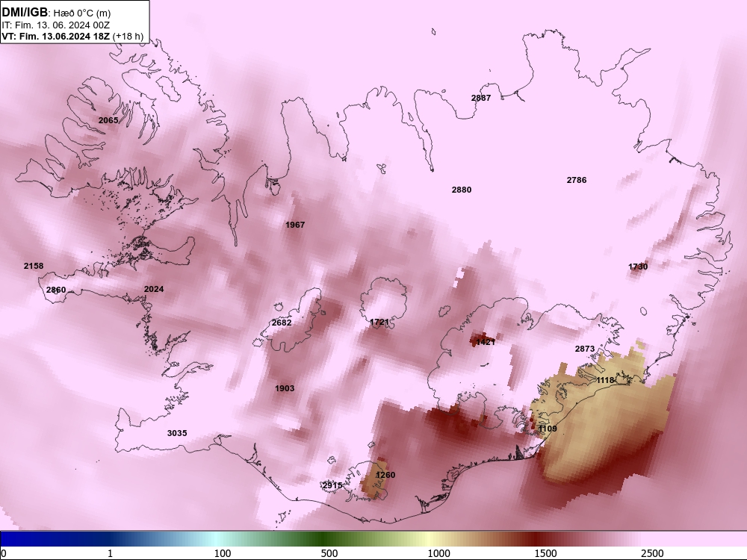Select the 2887 label on north coast
This screenshot has height=560, width=747.
[x=480, y=98]
